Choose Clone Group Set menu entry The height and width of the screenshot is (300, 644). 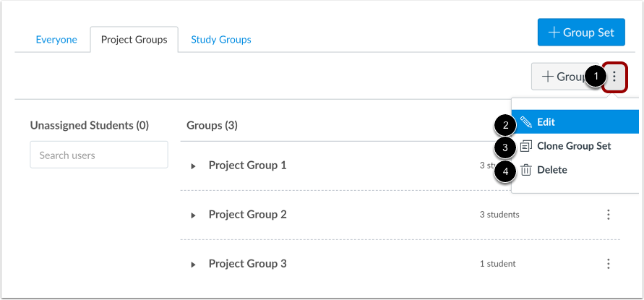point(575,146)
